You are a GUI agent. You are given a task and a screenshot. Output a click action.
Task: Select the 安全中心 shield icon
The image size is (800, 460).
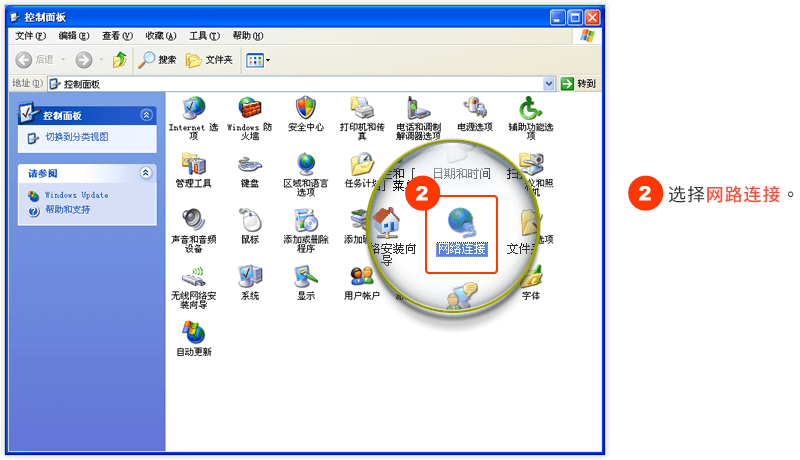click(x=306, y=108)
